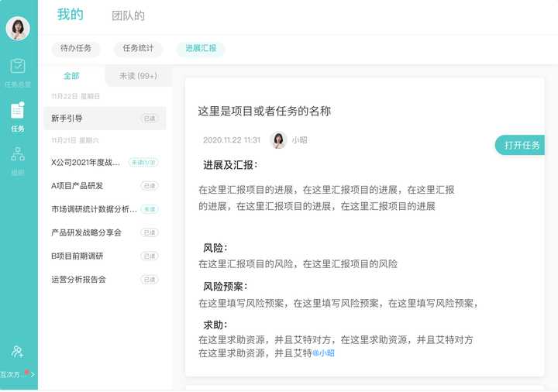
Task: Open the 产品研发战略分享会 list item
Action: click(x=105, y=232)
